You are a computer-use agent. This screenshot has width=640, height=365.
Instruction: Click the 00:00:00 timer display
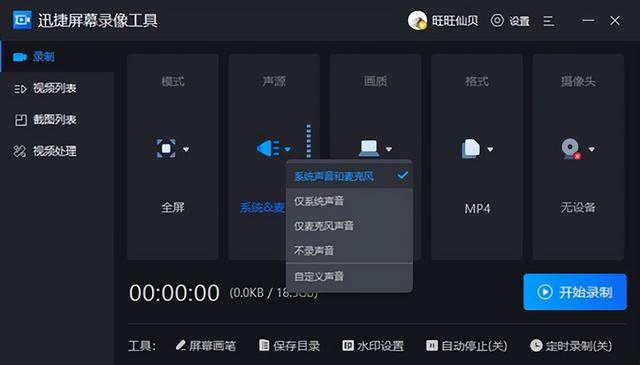tap(174, 293)
